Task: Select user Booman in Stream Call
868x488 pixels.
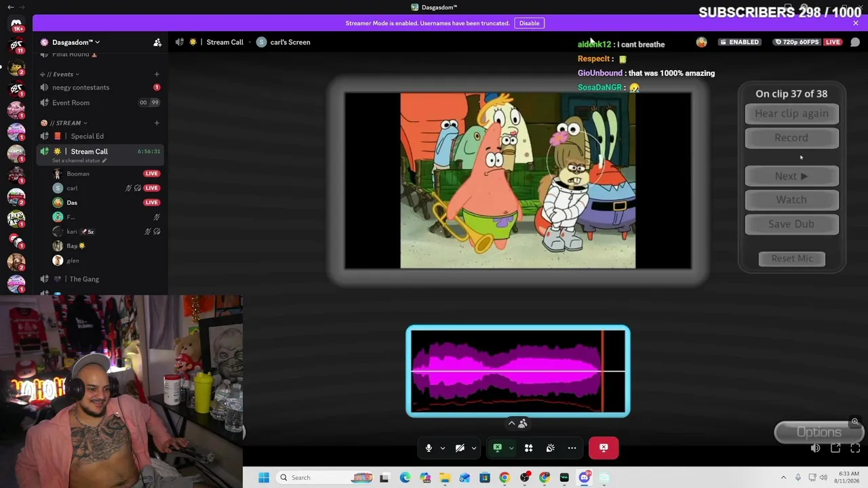Action: point(77,174)
